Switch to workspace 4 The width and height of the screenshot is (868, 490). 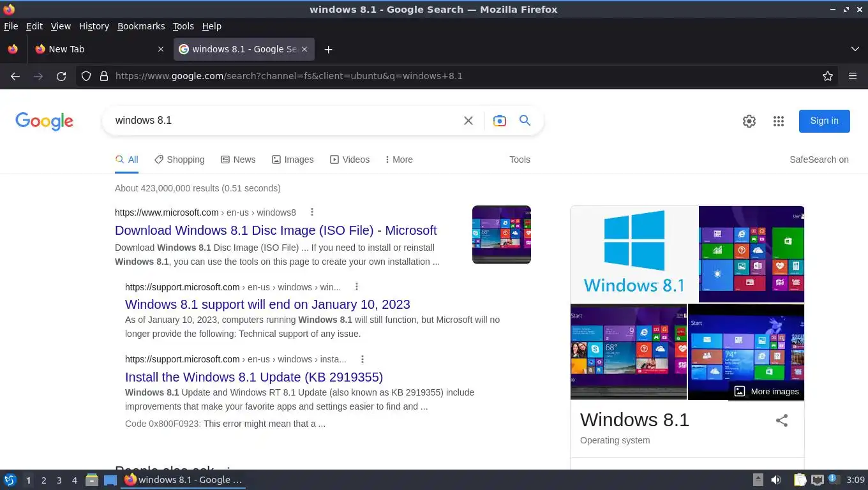click(75, 480)
